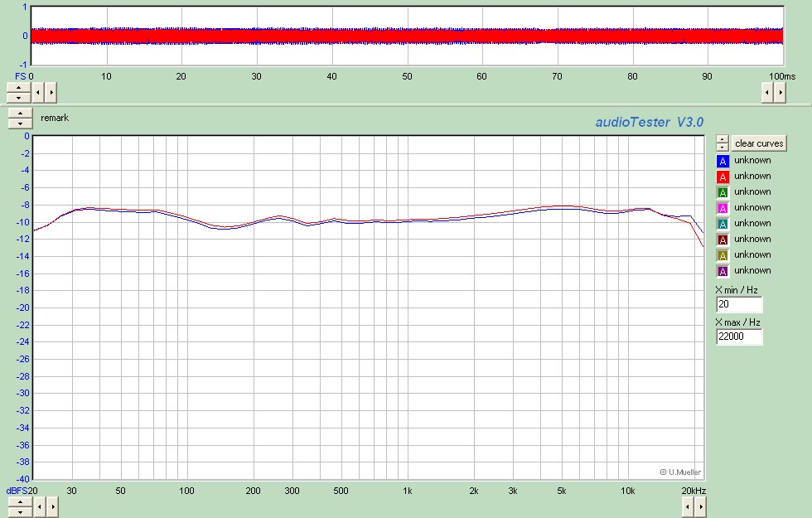Click the red curve A icon

coord(723,177)
